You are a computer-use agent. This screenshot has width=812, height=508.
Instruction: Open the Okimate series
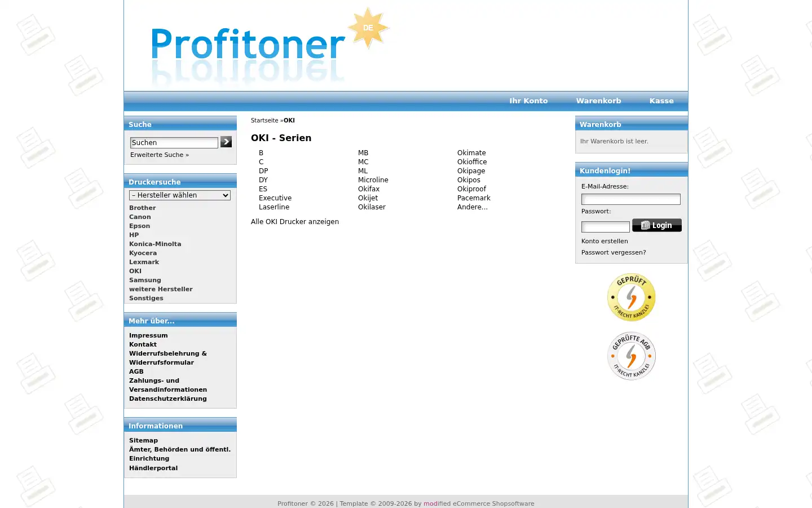coord(471,153)
